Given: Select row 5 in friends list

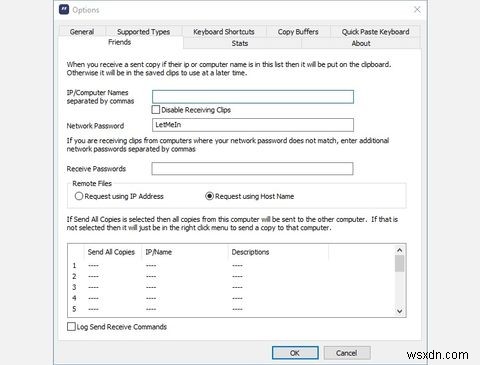Looking at the screenshot, I should 231,309.
